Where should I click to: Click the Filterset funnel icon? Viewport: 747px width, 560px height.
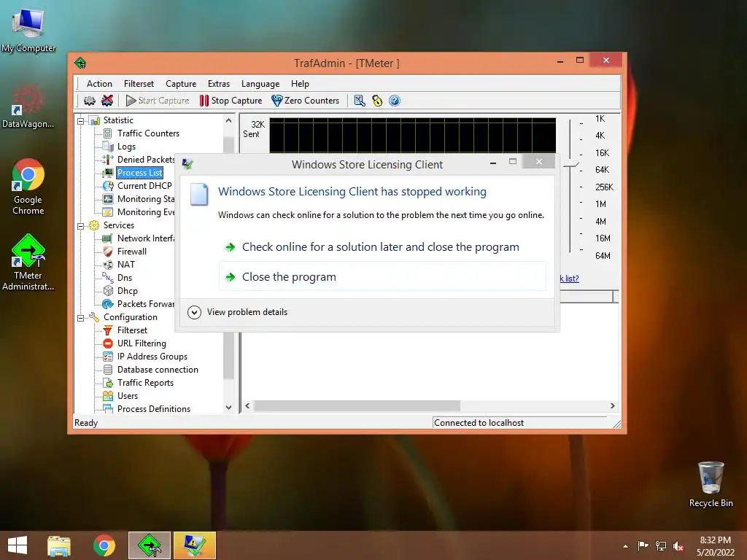tap(108, 330)
